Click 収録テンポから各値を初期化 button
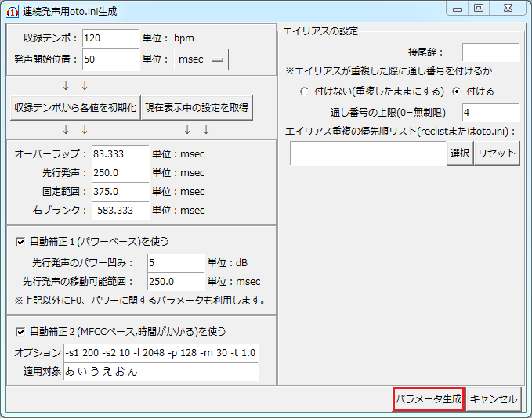The width and height of the screenshot is (532, 418). (x=75, y=108)
